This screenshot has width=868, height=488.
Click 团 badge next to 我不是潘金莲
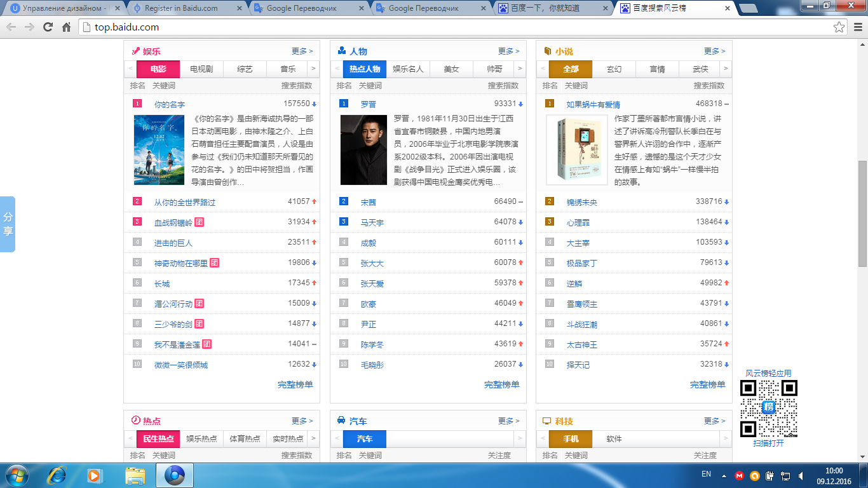(207, 344)
